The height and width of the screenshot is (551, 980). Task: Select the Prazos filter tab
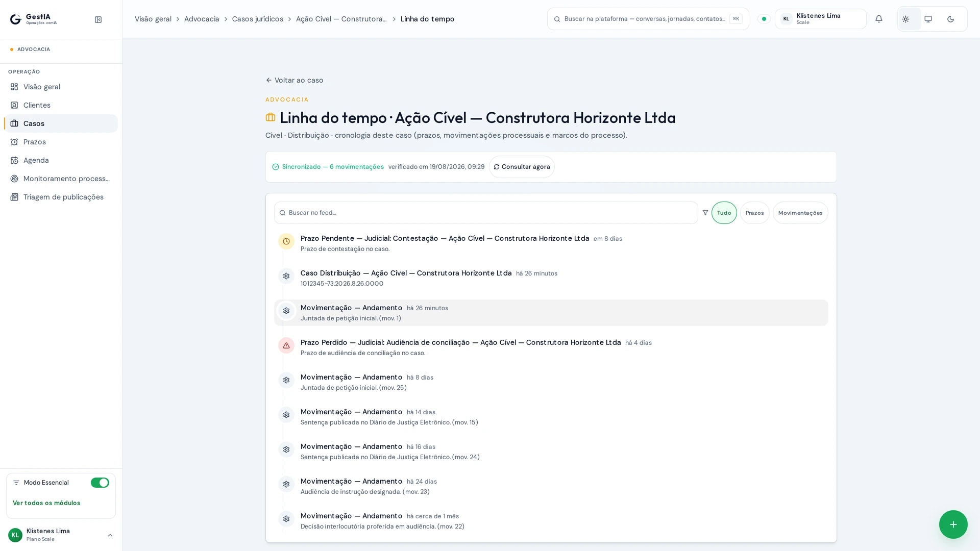pyautogui.click(x=755, y=213)
